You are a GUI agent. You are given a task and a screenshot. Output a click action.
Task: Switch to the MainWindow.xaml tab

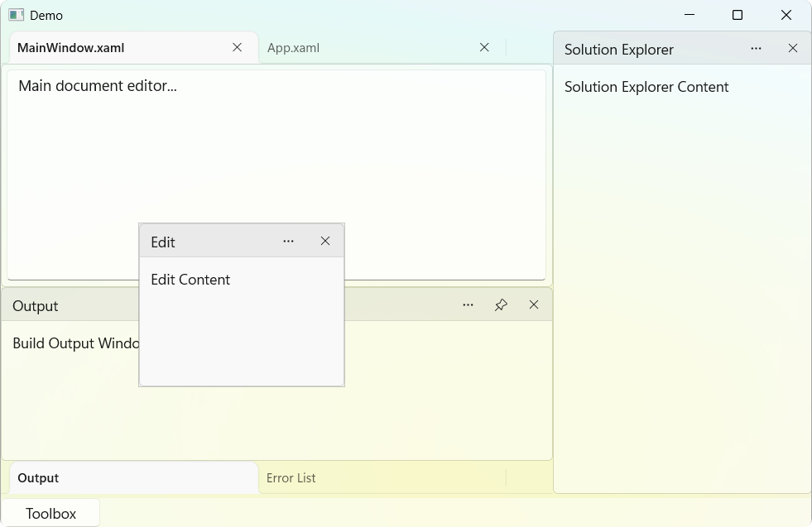click(133, 48)
